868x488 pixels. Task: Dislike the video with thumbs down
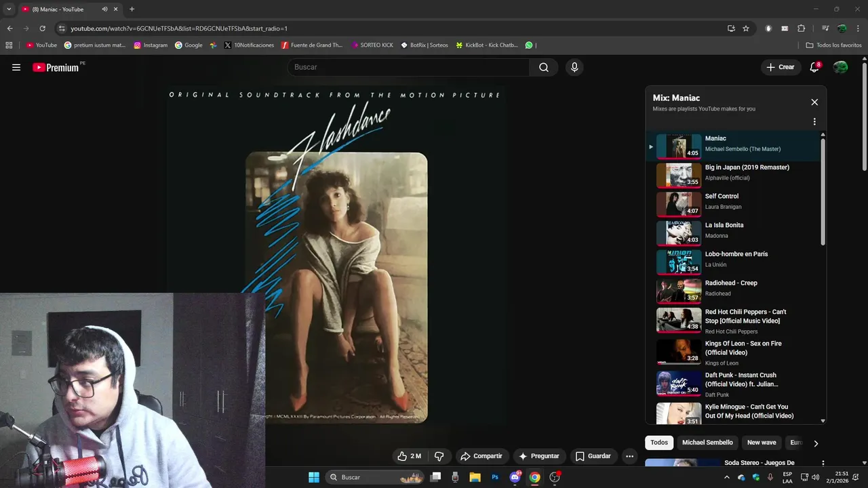(439, 456)
